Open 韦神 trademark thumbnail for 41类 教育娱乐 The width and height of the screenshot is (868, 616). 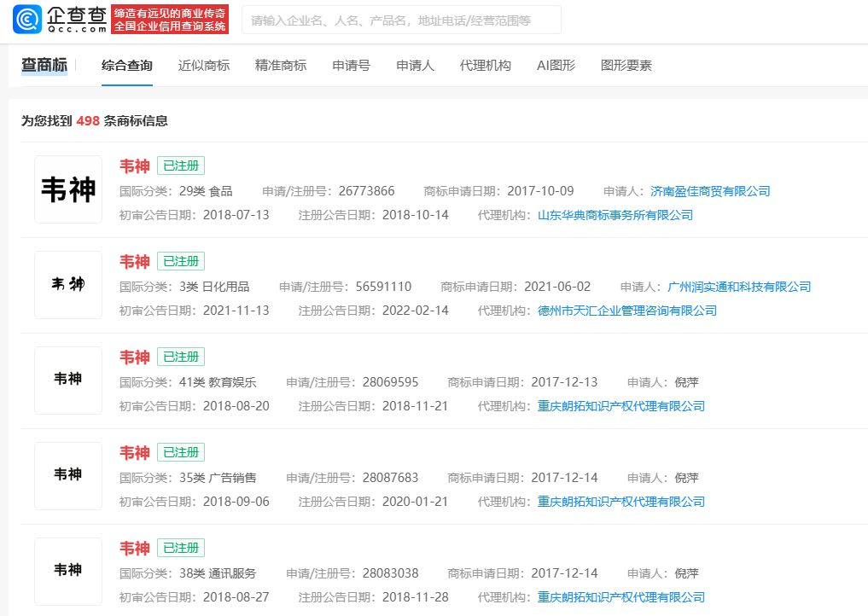click(x=68, y=381)
